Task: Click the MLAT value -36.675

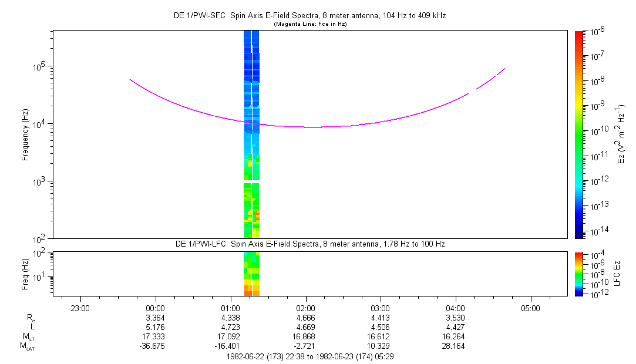Action: click(x=155, y=348)
